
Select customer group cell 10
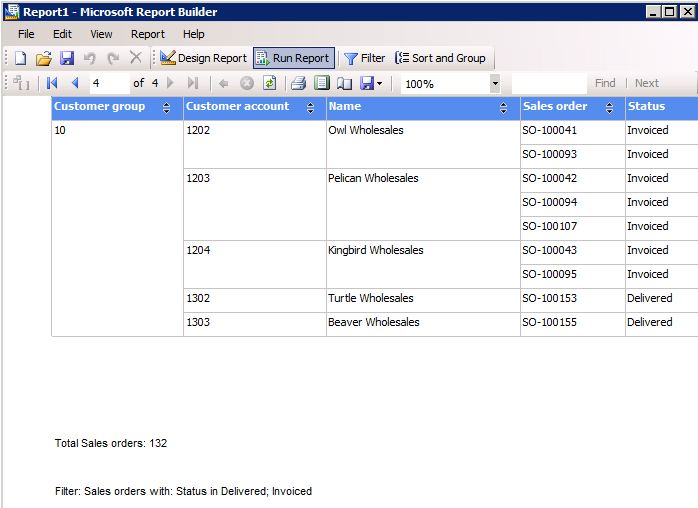pos(118,228)
